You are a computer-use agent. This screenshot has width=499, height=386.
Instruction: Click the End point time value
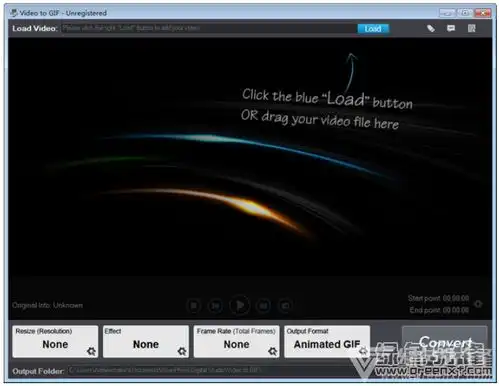tap(455, 310)
